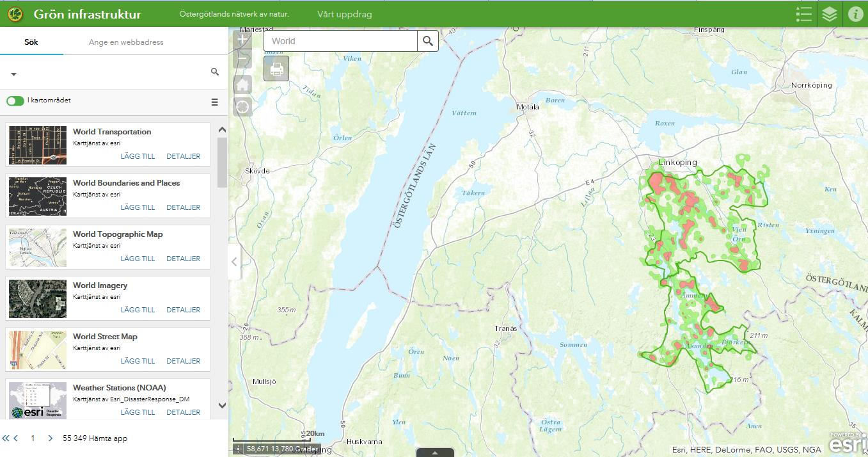Go to next results page

[51, 438]
